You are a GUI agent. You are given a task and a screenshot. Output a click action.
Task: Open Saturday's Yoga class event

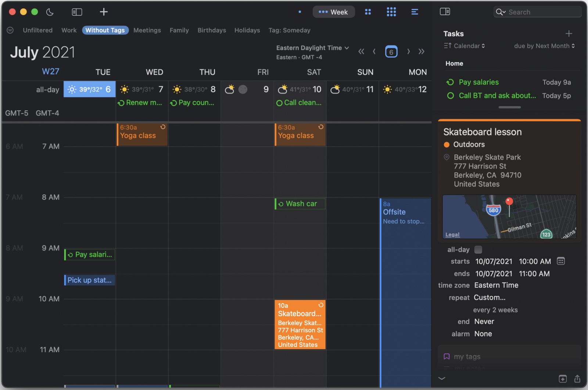(x=300, y=135)
